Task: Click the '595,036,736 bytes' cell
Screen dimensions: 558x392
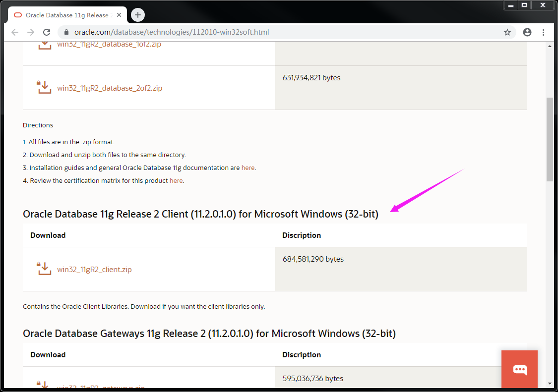Action: [x=401, y=377]
